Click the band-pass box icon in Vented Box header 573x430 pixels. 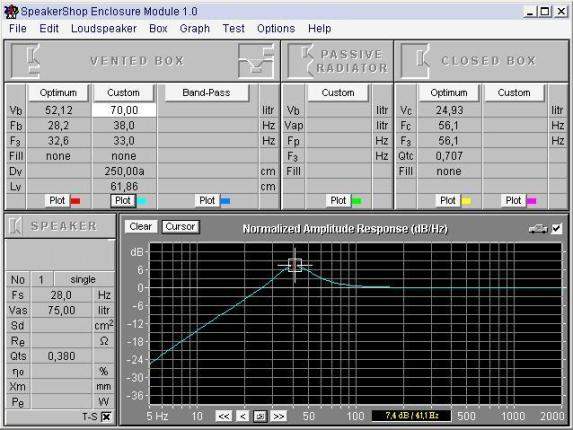tap(257, 61)
